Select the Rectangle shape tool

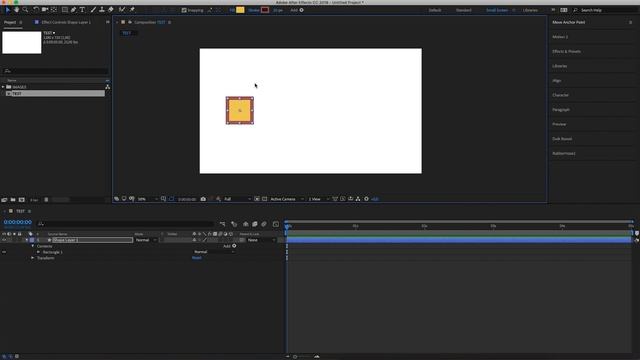[x=65, y=10]
